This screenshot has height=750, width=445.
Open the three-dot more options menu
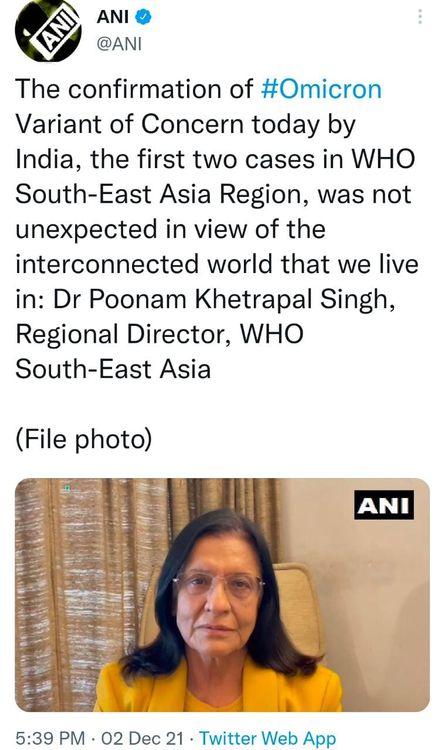[420, 17]
